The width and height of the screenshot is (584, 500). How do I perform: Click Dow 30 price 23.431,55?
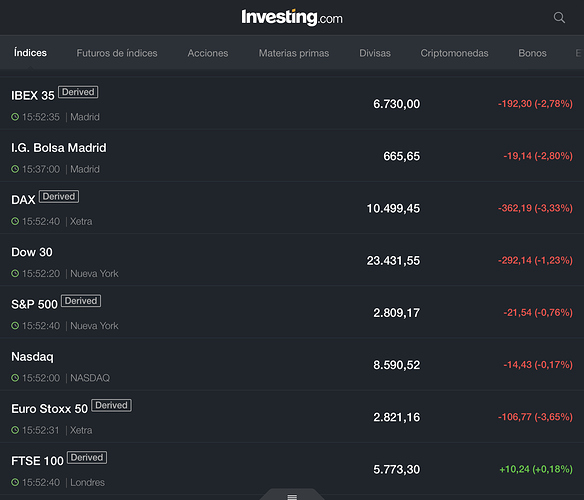(393, 260)
